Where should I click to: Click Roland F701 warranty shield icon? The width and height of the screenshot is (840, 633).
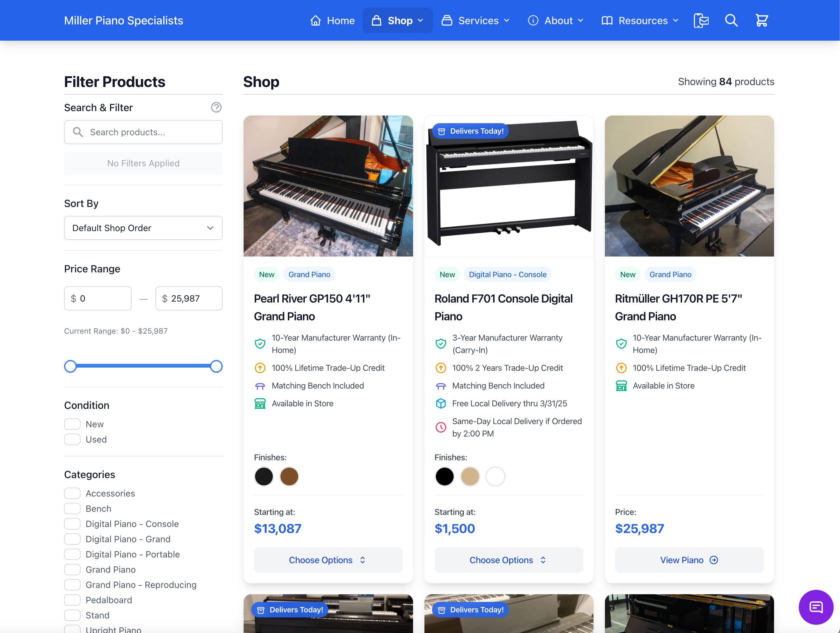[x=441, y=344]
